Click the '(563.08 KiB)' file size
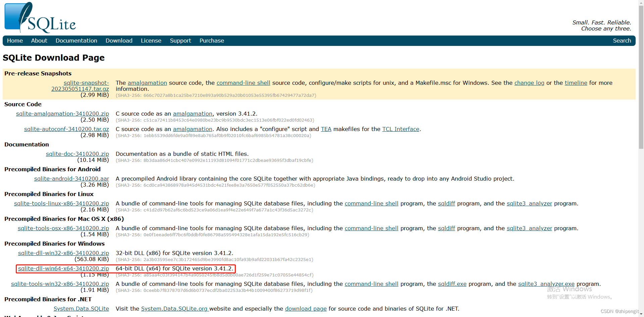 (x=92, y=259)
